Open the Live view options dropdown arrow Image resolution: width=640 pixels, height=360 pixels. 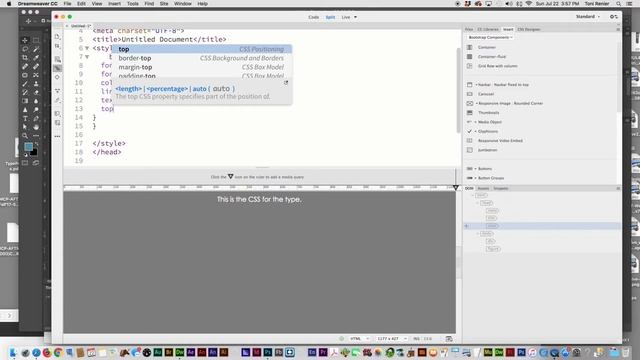pos(355,17)
